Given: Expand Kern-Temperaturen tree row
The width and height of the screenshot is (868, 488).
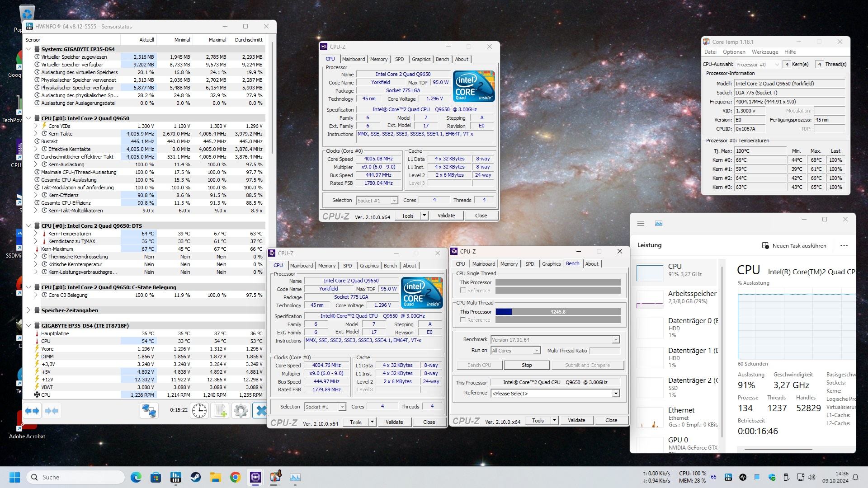Looking at the screenshot, I should tap(36, 234).
